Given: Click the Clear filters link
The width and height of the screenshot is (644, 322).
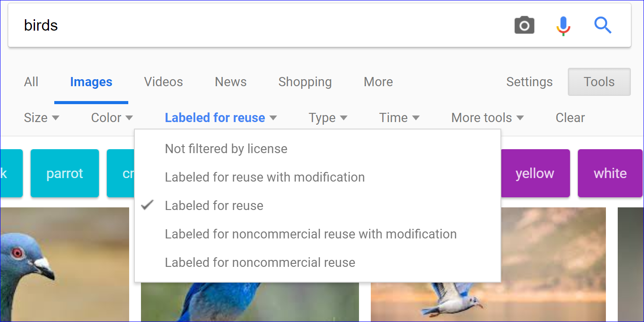Looking at the screenshot, I should [570, 118].
